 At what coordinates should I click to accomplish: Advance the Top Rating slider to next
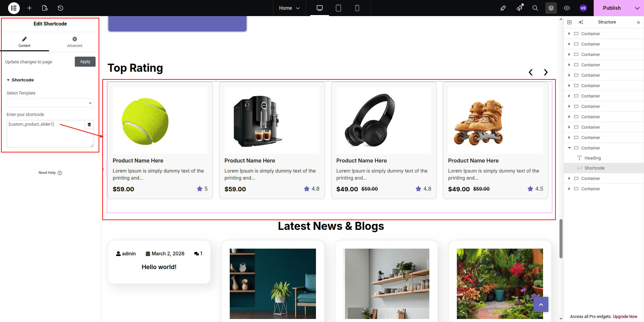(x=546, y=72)
